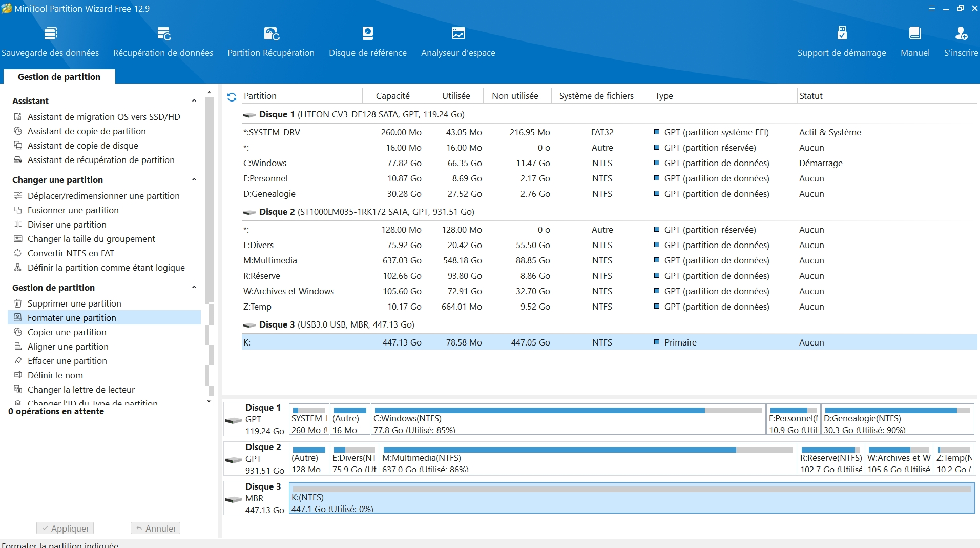Start Assistant de récupération de partition
The image size is (980, 548).
coord(101,160)
